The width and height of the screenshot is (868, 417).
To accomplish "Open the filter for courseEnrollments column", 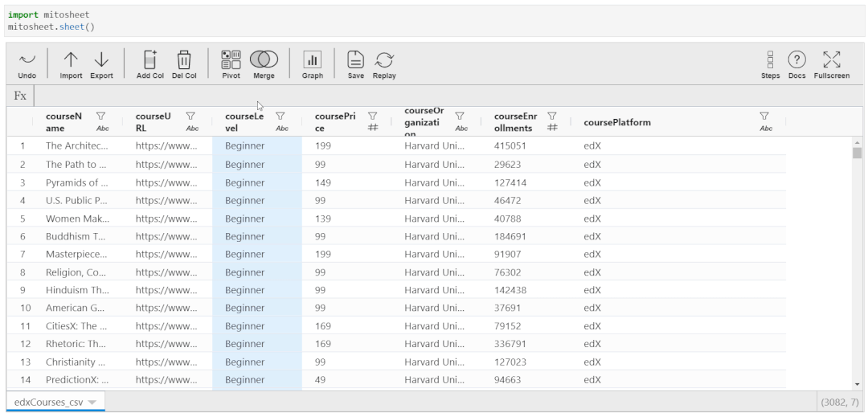I will point(552,117).
